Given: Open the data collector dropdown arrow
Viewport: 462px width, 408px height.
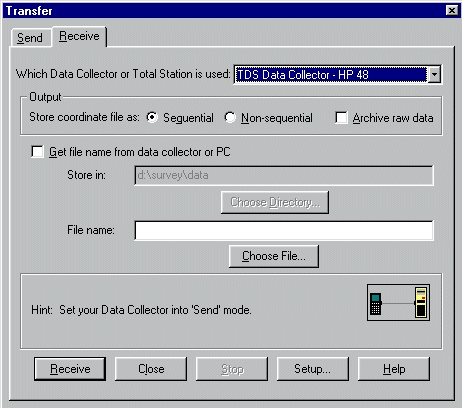Looking at the screenshot, I should (434, 74).
